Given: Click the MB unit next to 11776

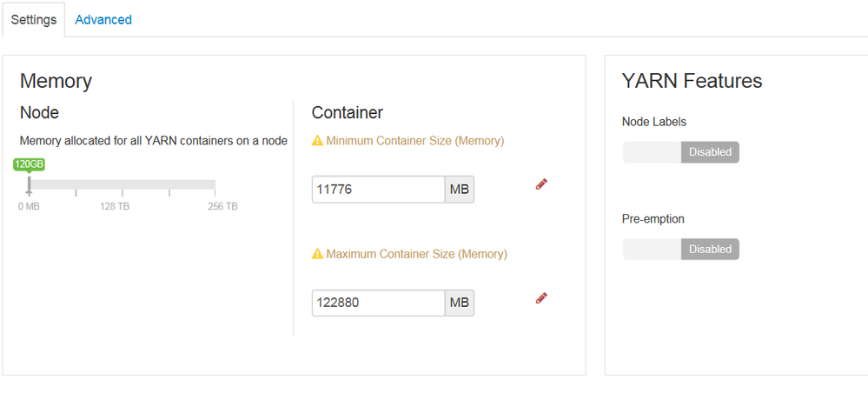Looking at the screenshot, I should click(460, 190).
